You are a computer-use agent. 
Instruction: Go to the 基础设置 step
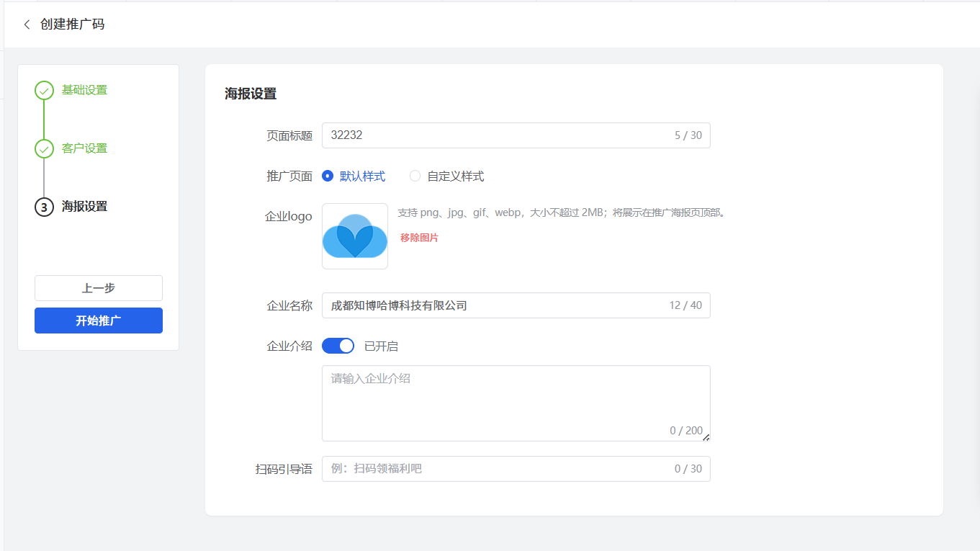click(84, 90)
